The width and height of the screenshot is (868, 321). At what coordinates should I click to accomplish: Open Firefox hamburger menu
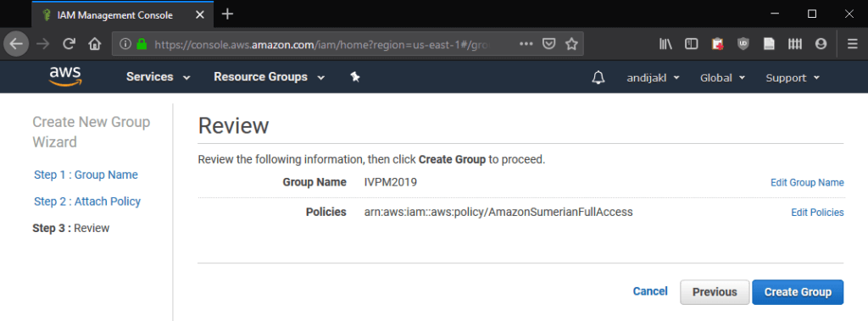coord(853,44)
